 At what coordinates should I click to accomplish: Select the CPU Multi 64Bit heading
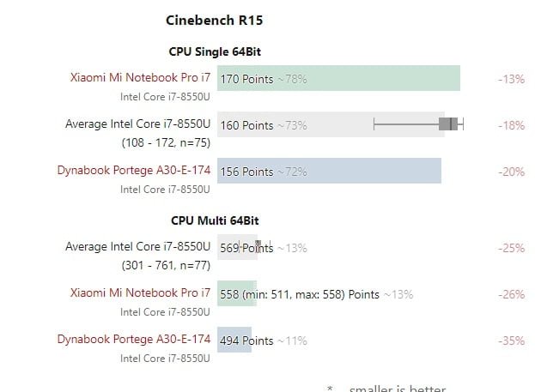215,220
